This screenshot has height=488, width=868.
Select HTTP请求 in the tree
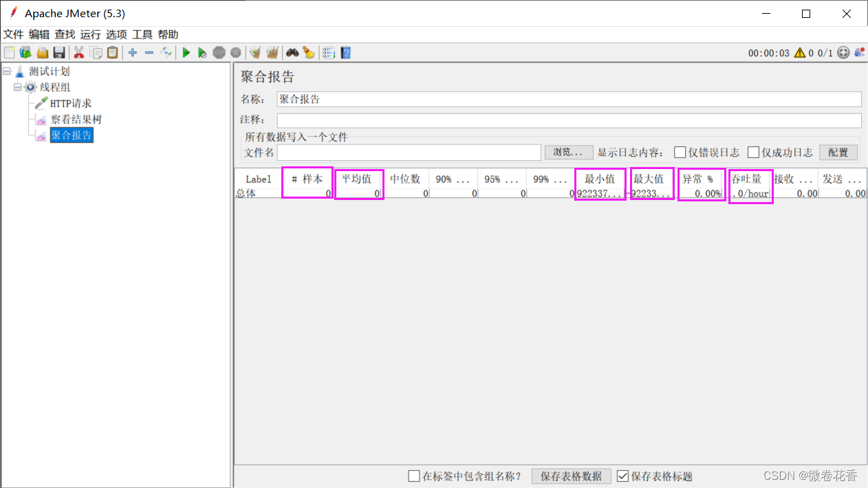tap(71, 103)
